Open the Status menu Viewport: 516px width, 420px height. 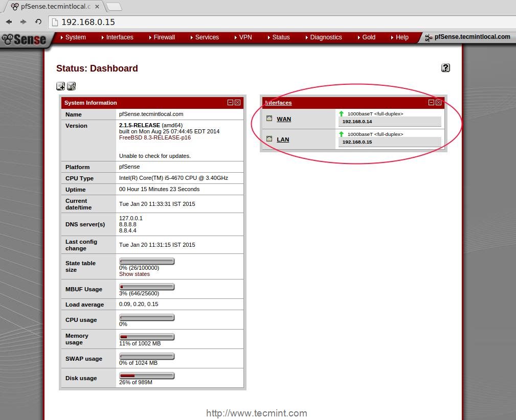pos(279,37)
